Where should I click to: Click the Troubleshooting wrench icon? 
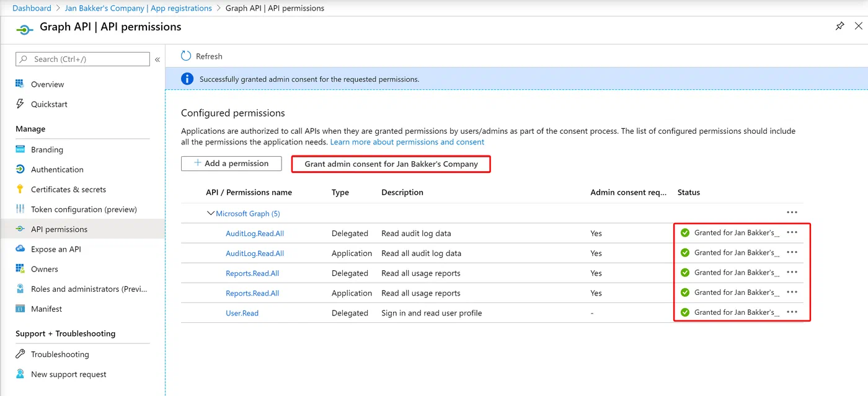point(20,354)
